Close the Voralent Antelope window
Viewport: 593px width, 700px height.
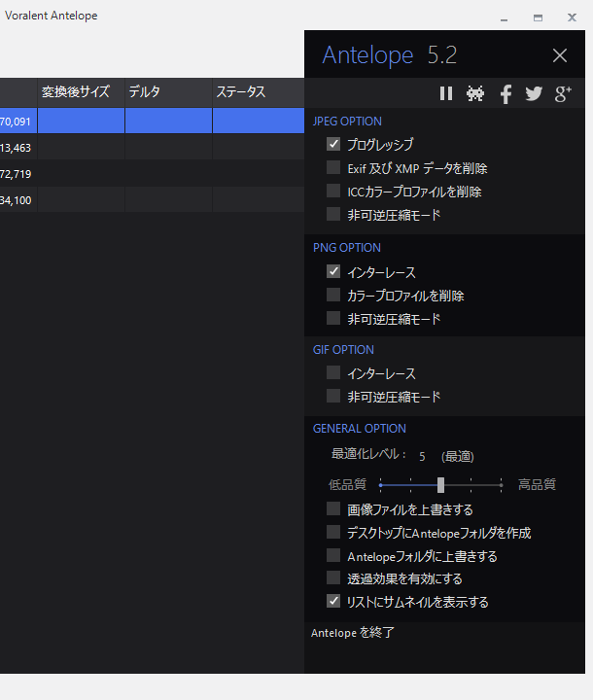tap(572, 17)
